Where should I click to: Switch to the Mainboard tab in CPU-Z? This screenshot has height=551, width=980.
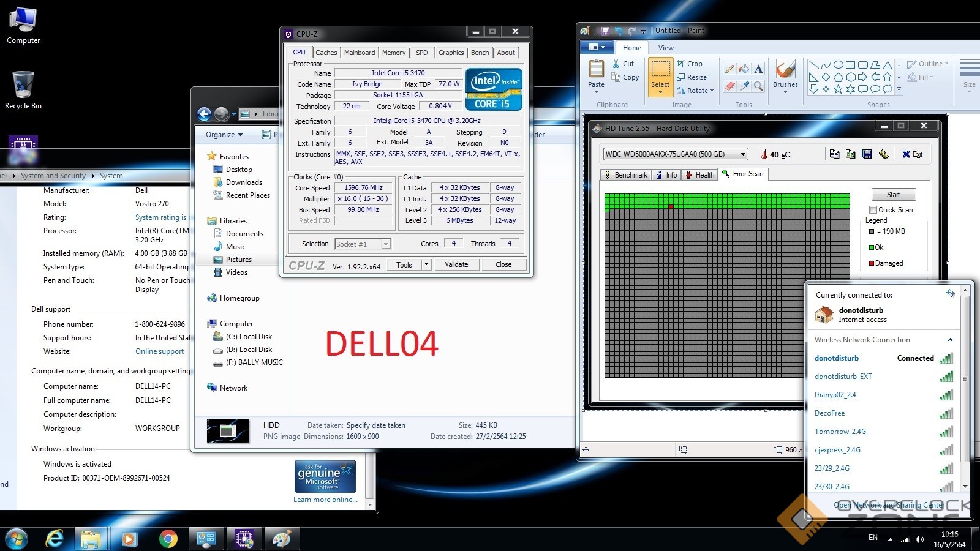[360, 53]
